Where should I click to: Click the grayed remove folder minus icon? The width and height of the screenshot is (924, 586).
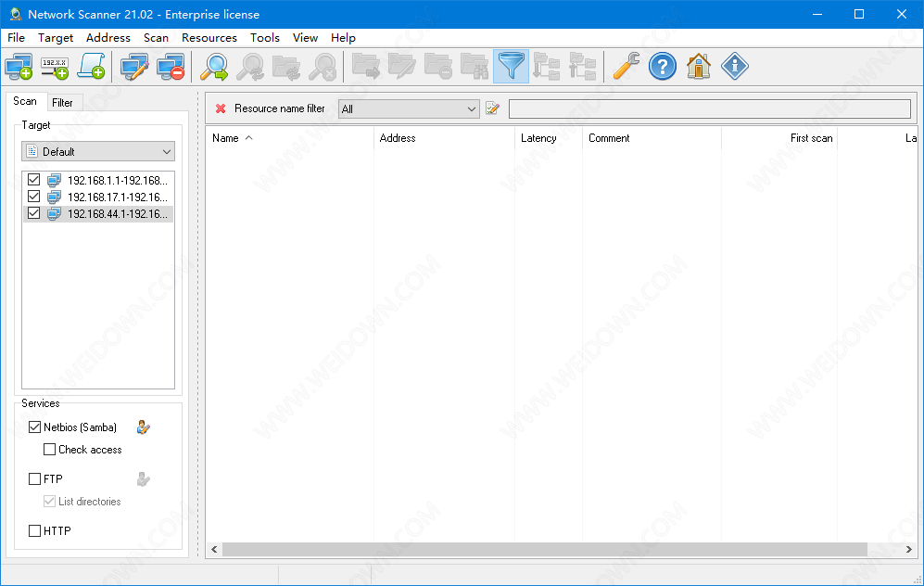click(x=438, y=66)
